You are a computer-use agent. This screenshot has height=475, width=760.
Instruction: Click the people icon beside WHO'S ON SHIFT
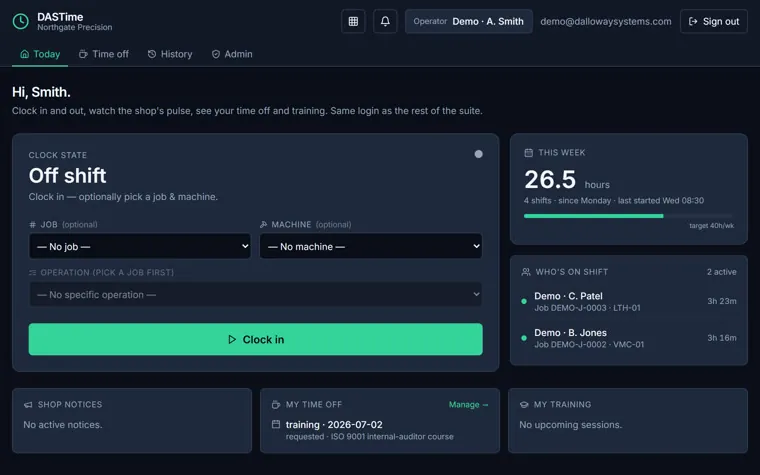point(526,272)
